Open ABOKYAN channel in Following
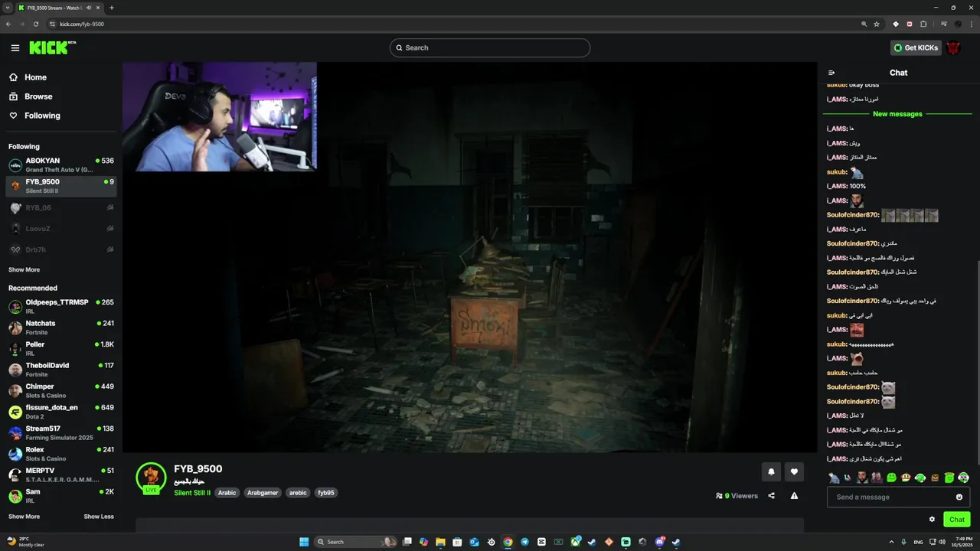The width and height of the screenshot is (980, 551). coord(61,165)
